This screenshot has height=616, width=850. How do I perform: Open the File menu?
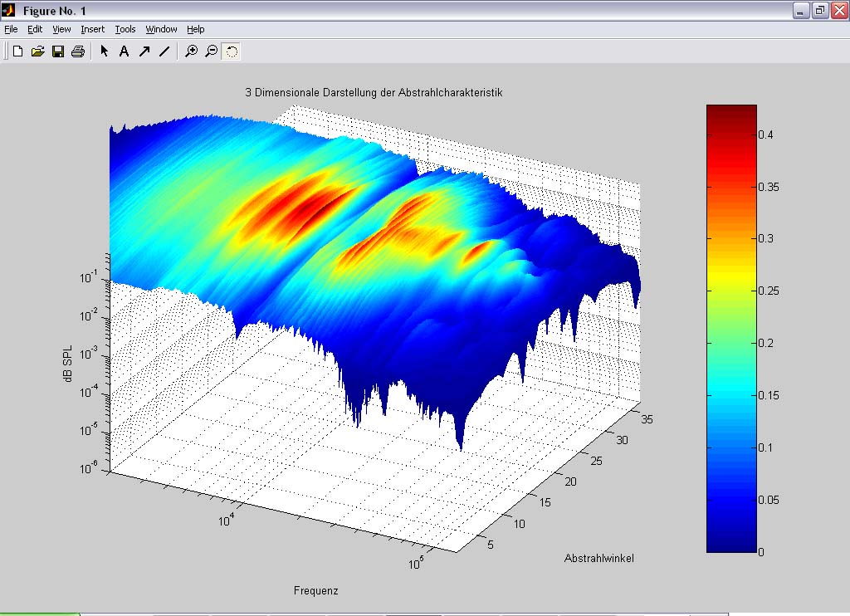coord(11,29)
